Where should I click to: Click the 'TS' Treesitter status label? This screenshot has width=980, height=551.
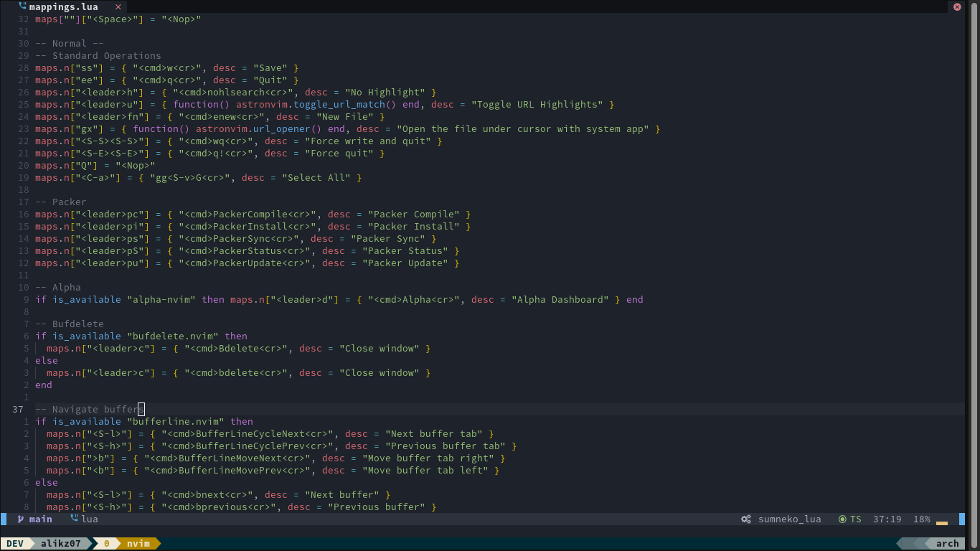point(856,519)
